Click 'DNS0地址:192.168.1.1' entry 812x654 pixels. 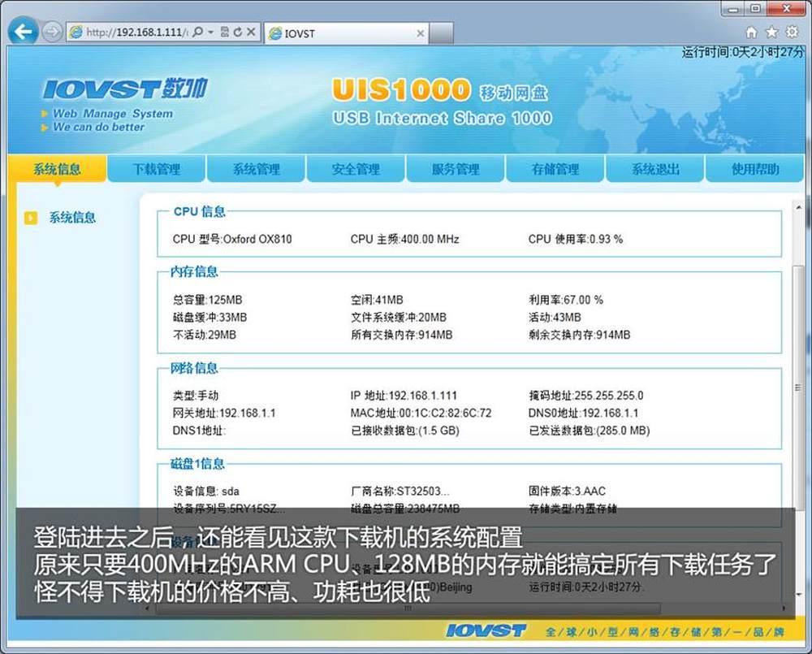coord(583,413)
